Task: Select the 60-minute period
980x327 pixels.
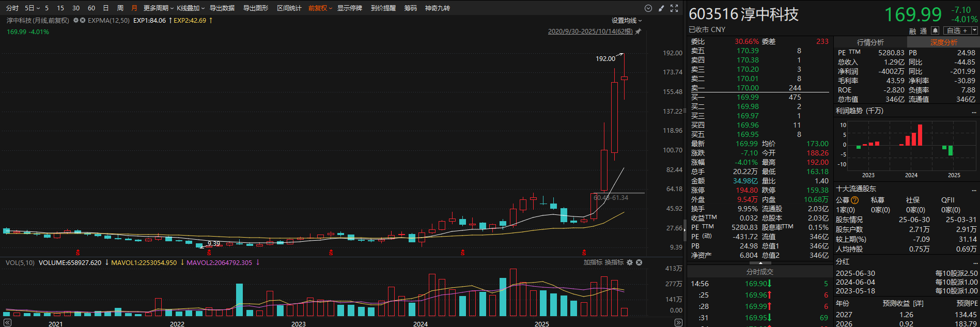Action: point(91,8)
